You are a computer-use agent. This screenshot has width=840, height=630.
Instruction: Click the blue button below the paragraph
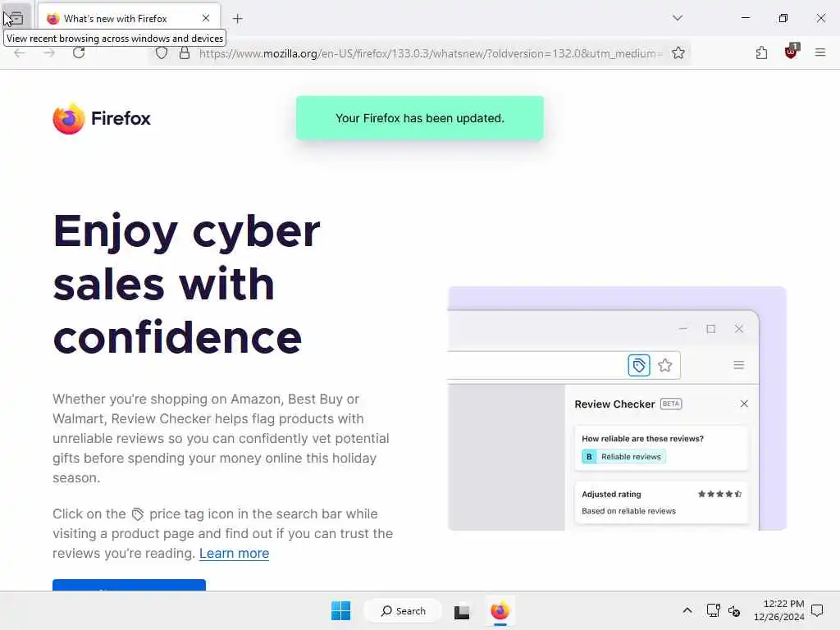[x=129, y=584]
